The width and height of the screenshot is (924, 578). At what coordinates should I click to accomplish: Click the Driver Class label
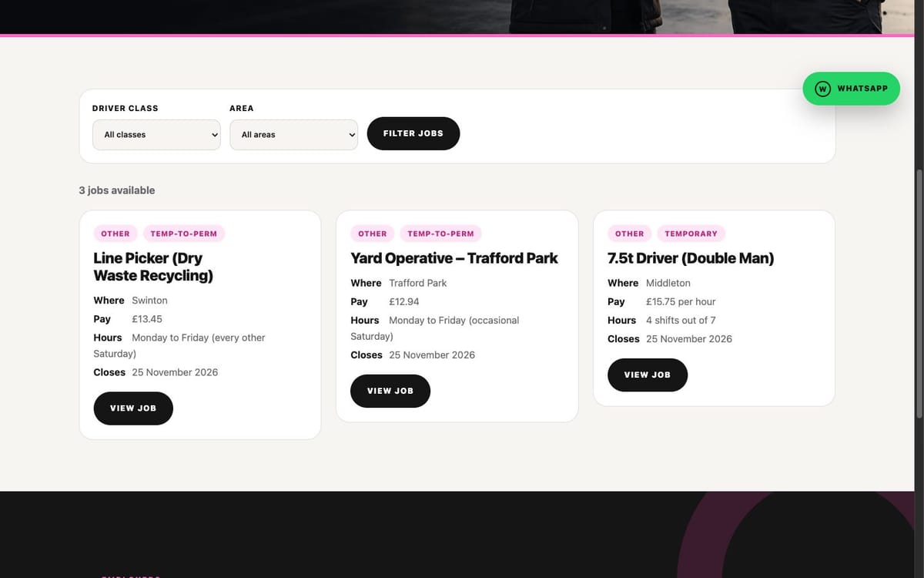tap(126, 109)
